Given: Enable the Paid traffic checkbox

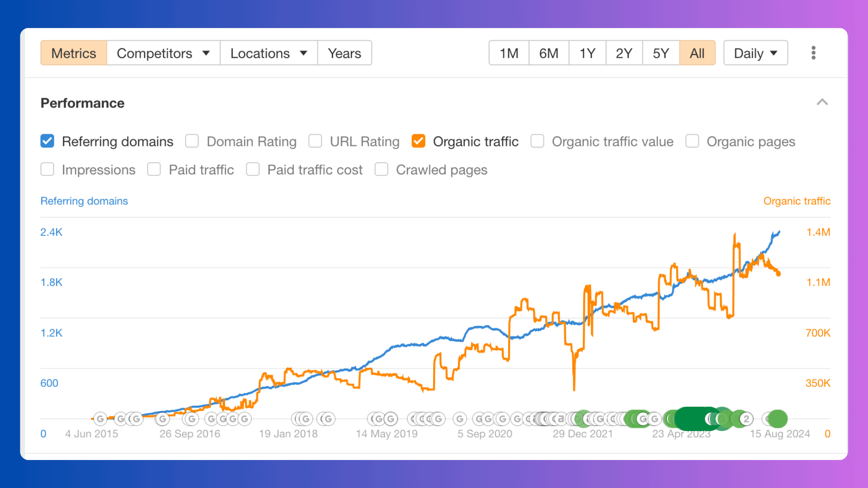Looking at the screenshot, I should coord(154,169).
